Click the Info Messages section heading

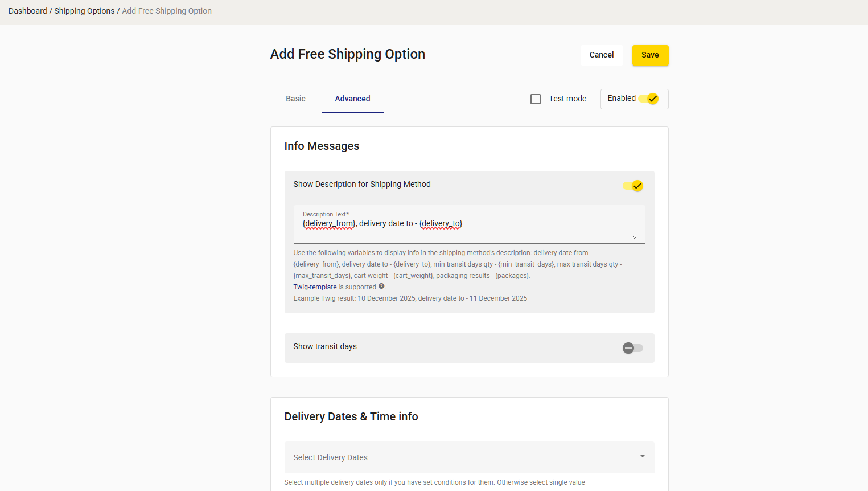click(322, 146)
